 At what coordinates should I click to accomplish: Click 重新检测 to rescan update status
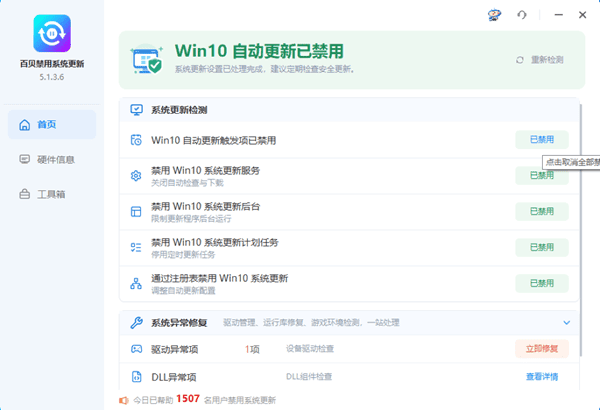540,60
